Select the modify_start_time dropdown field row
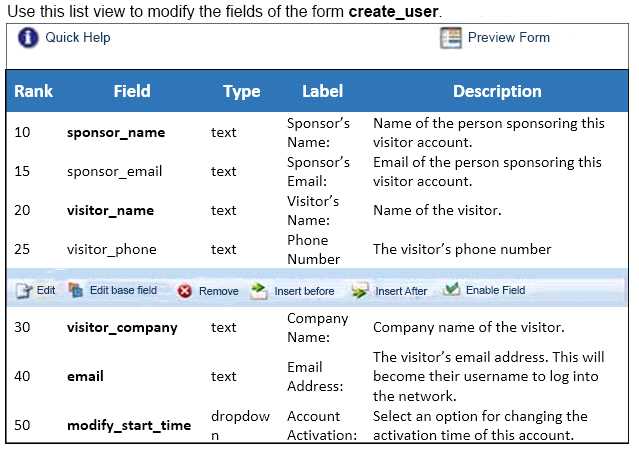Image resolution: width=639 pixels, height=455 pixels. click(x=128, y=425)
